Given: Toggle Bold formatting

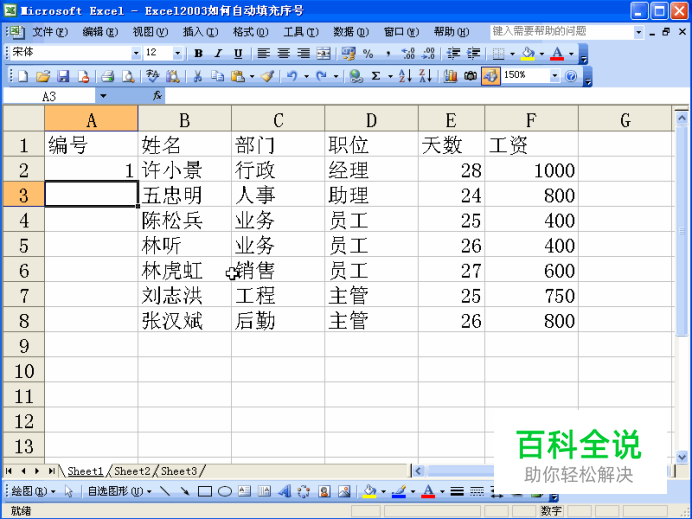Looking at the screenshot, I should (x=199, y=53).
